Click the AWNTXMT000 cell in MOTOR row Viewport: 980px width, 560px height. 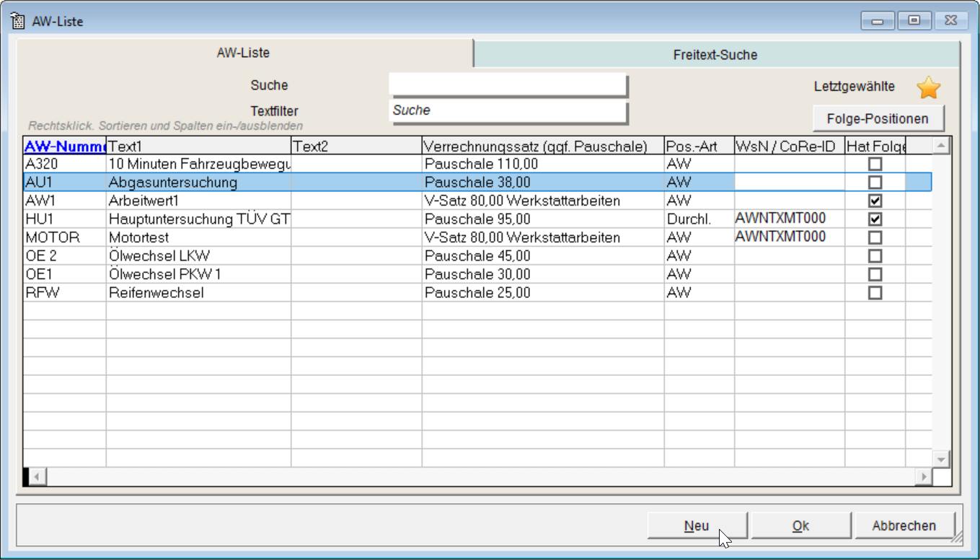790,237
